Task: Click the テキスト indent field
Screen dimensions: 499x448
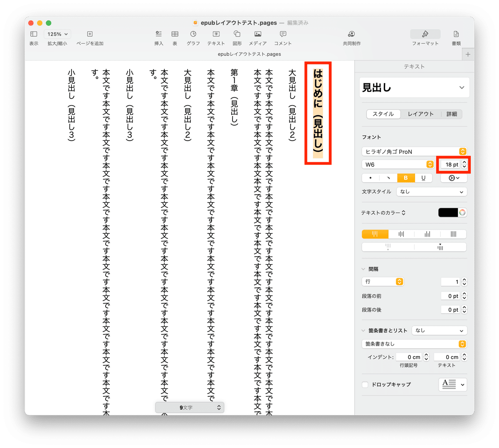Action: pos(447,357)
